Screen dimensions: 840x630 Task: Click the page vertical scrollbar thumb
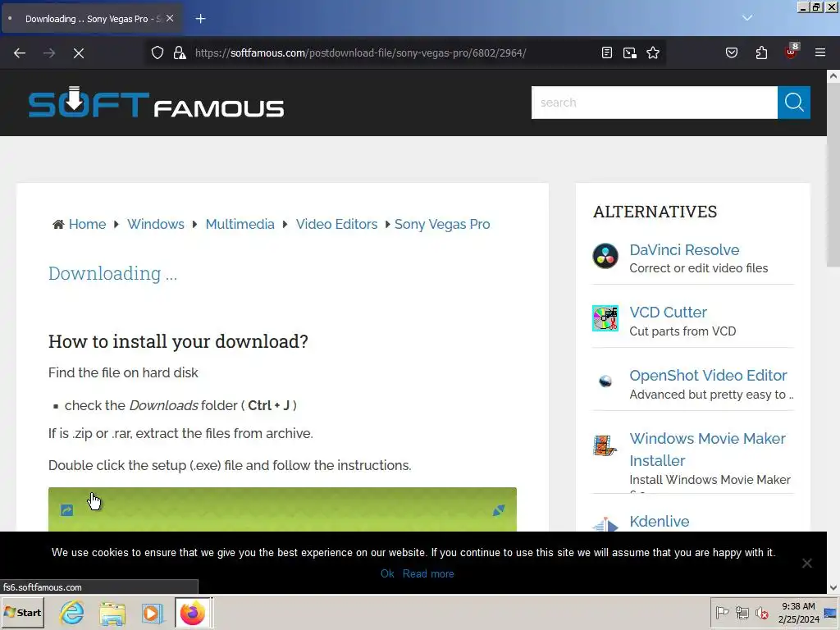[x=833, y=175]
